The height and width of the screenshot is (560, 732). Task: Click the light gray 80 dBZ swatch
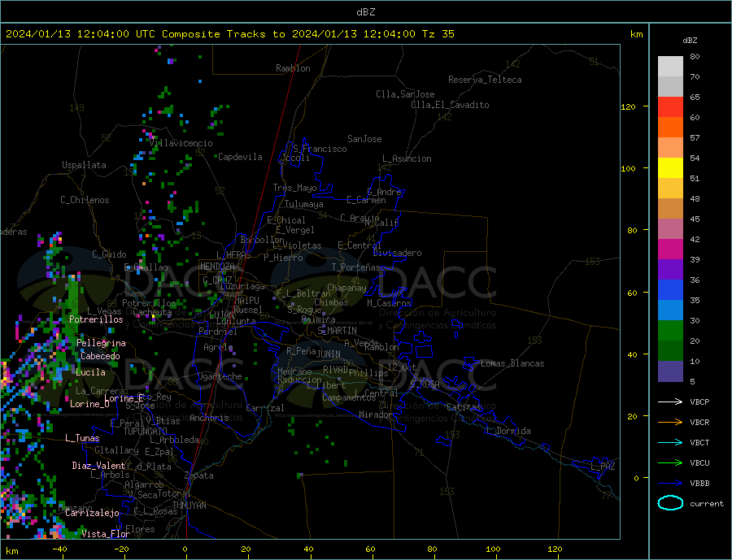[670, 67]
